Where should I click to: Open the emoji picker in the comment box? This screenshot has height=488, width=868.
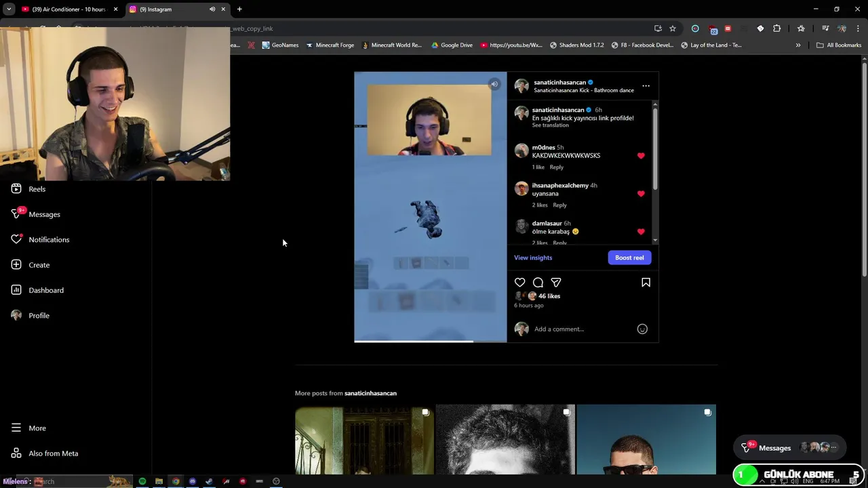[x=642, y=329]
